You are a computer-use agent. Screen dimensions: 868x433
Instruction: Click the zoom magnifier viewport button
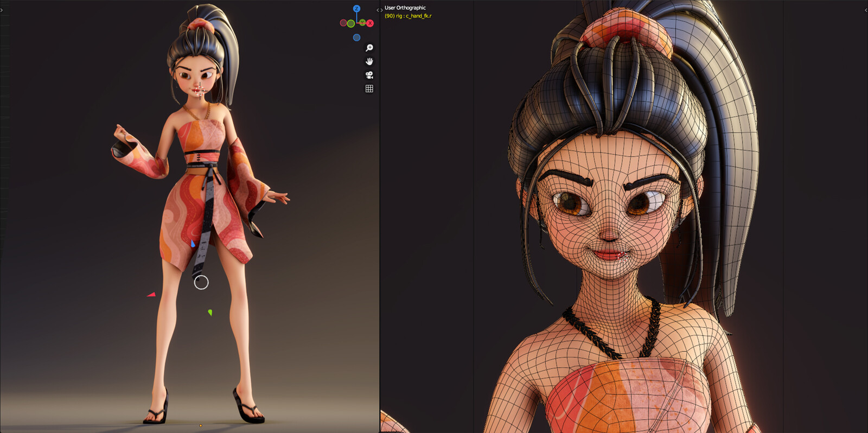tap(369, 48)
